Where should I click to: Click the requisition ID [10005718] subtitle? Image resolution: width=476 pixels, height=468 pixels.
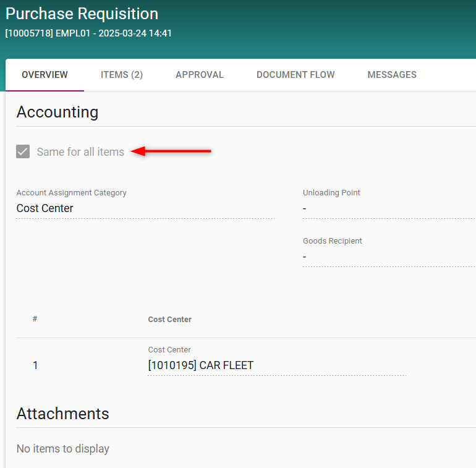pos(88,33)
